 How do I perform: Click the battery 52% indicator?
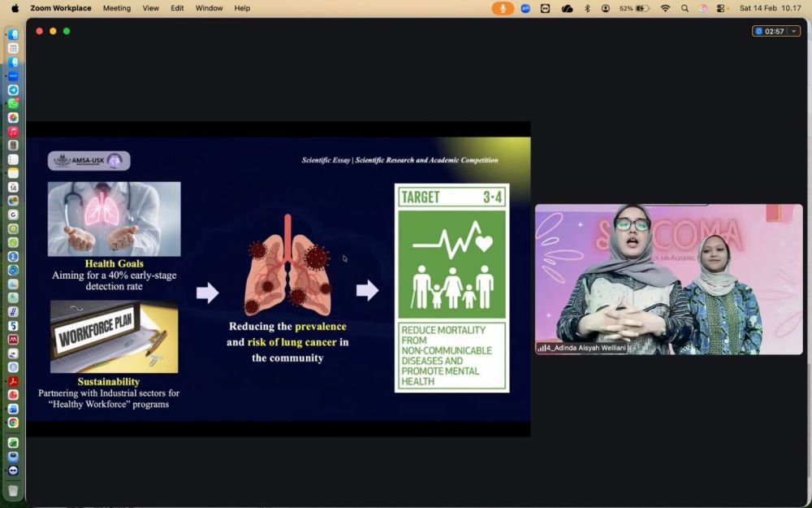(634, 8)
